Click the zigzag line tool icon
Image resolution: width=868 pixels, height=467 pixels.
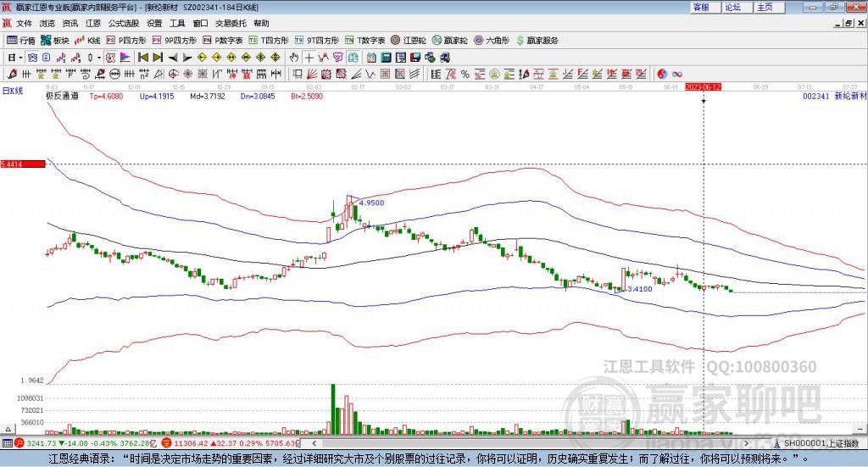click(371, 74)
